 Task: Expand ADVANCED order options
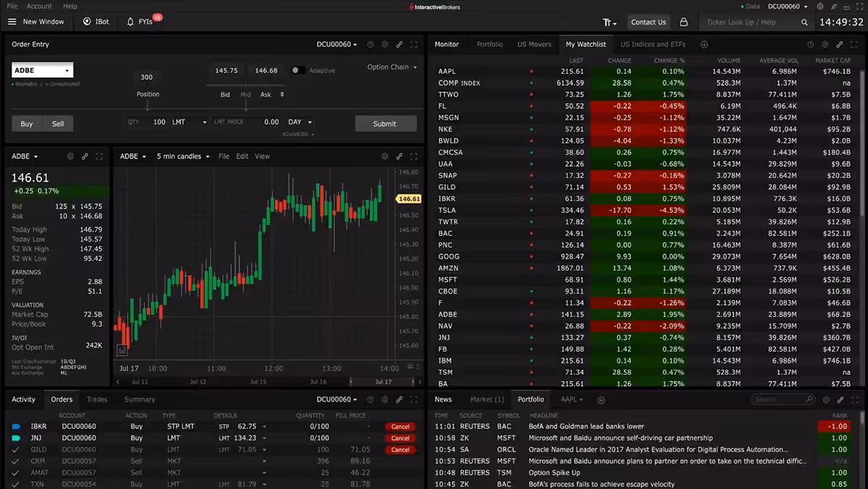pos(298,135)
